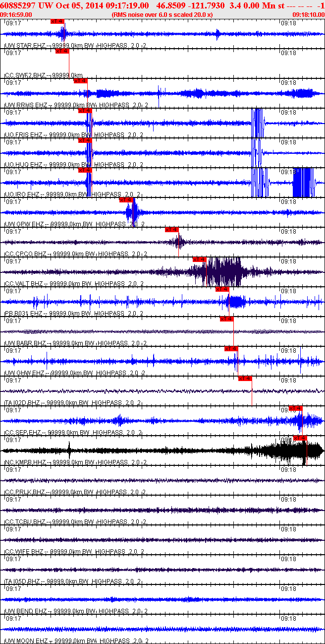Viewport: 325px width, 644px height.
Task: Click the 'CC PRLK BHZ' station label
Action: point(26,492)
